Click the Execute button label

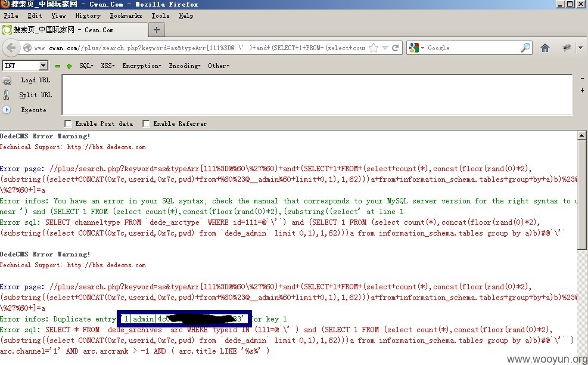[x=34, y=110]
